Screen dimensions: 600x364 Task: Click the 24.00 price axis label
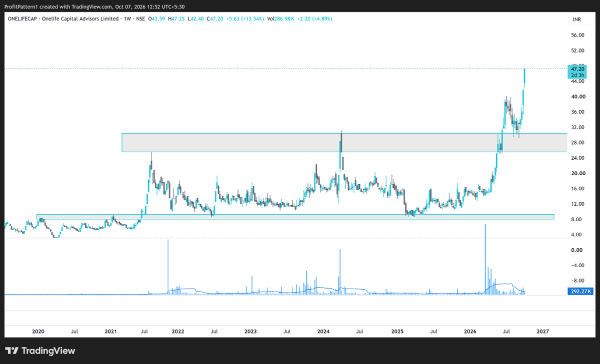click(578, 158)
